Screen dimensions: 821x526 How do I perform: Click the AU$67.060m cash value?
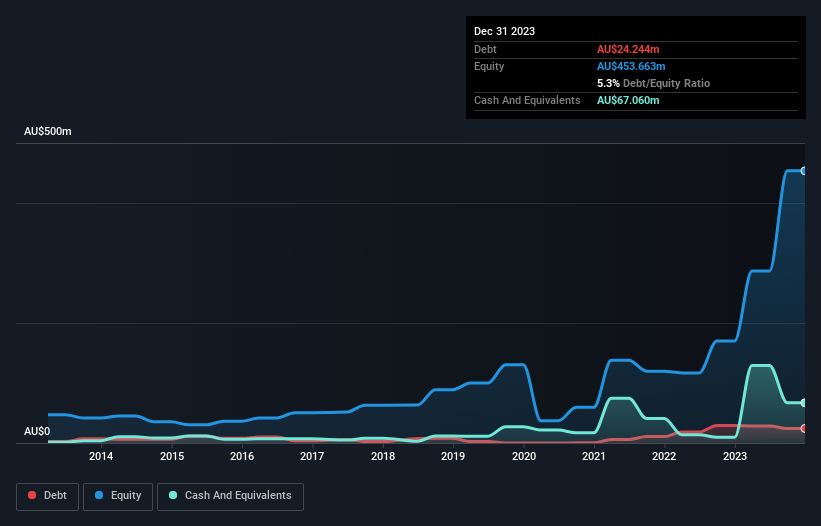click(628, 100)
